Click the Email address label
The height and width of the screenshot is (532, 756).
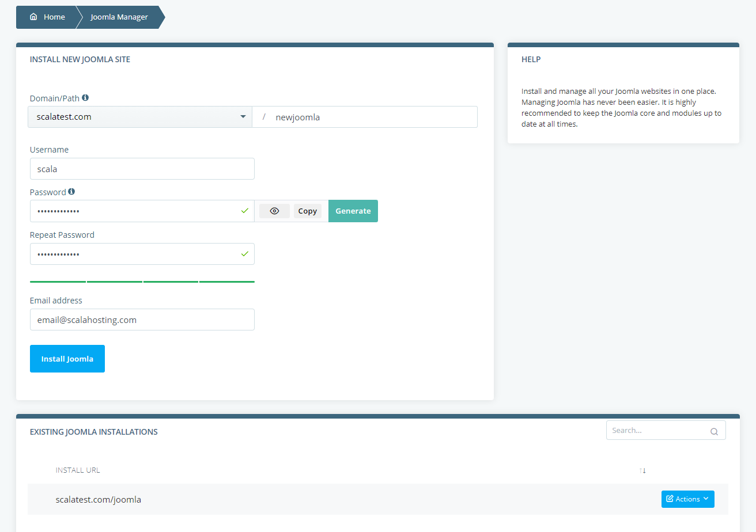tap(56, 301)
